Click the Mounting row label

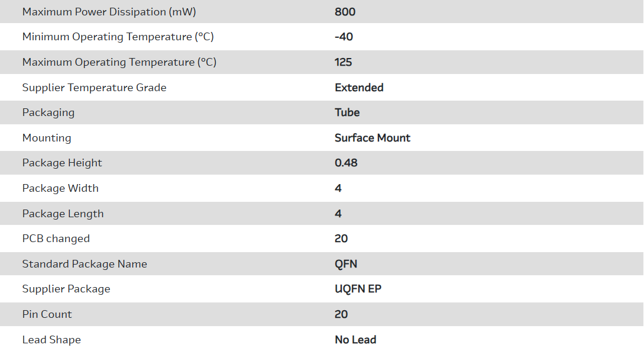click(47, 138)
